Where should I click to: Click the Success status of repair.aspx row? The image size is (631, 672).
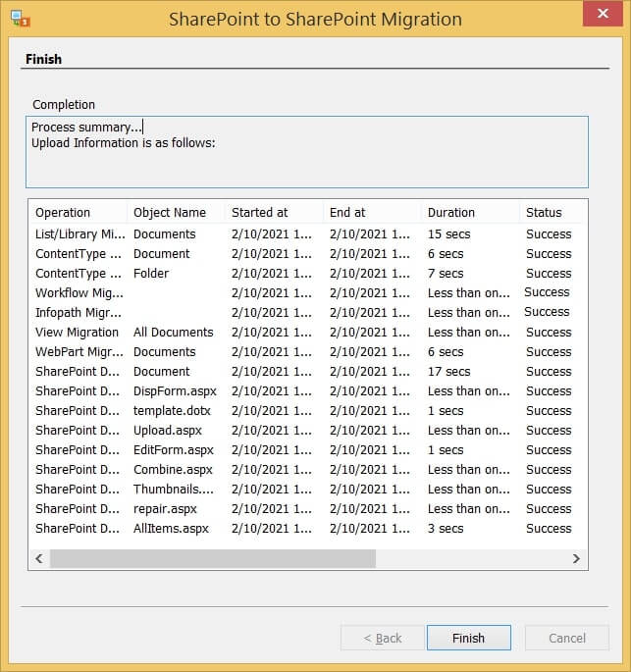[549, 509]
